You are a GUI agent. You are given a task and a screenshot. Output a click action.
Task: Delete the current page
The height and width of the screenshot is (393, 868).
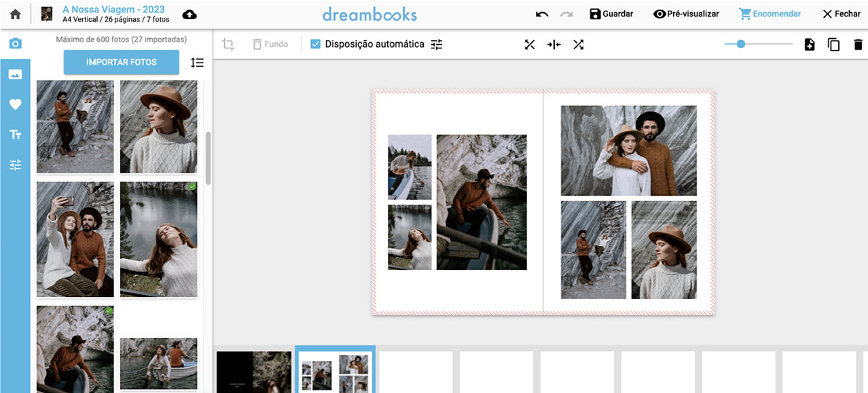pyautogui.click(x=858, y=44)
